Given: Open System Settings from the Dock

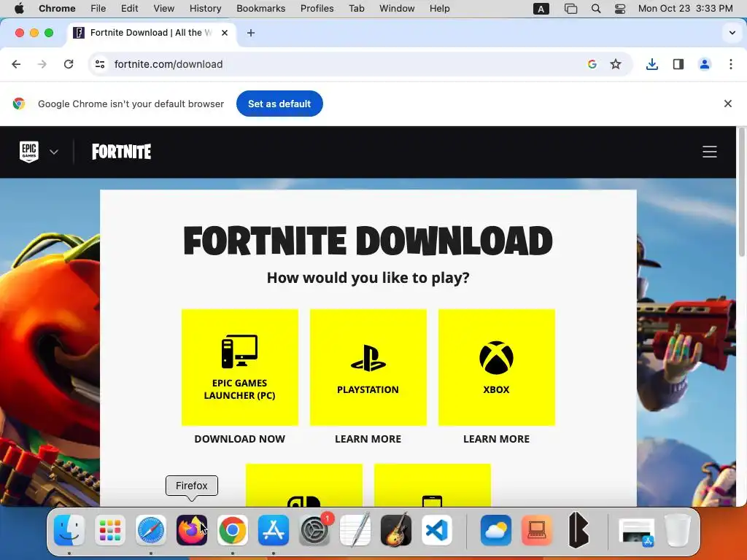Looking at the screenshot, I should coord(314,530).
